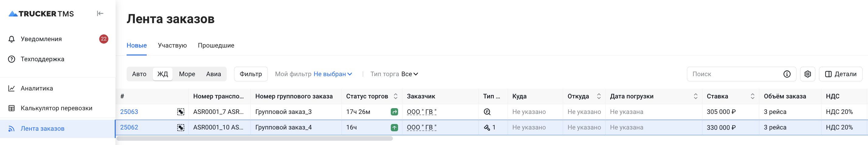Click the search info icon
Image resolution: width=868 pixels, height=145 pixels.
(786, 74)
